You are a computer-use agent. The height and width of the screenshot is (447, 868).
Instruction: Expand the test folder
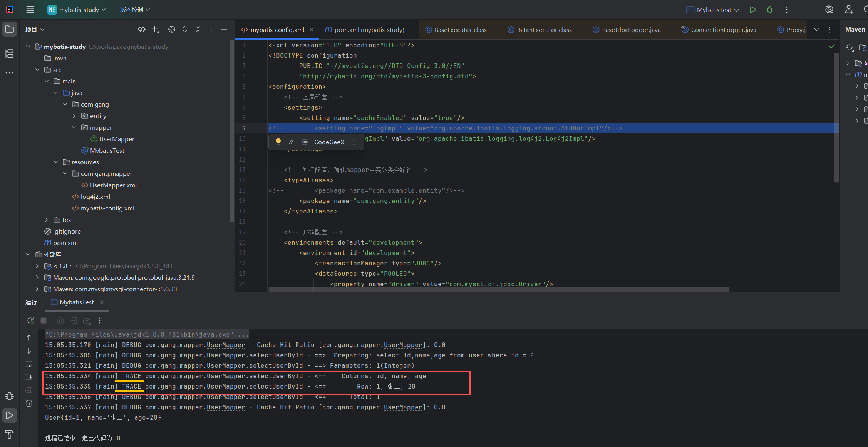[x=47, y=220]
